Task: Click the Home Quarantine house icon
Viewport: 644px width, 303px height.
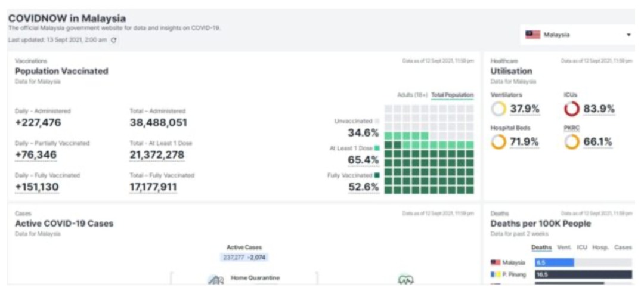Action: pos(215,279)
